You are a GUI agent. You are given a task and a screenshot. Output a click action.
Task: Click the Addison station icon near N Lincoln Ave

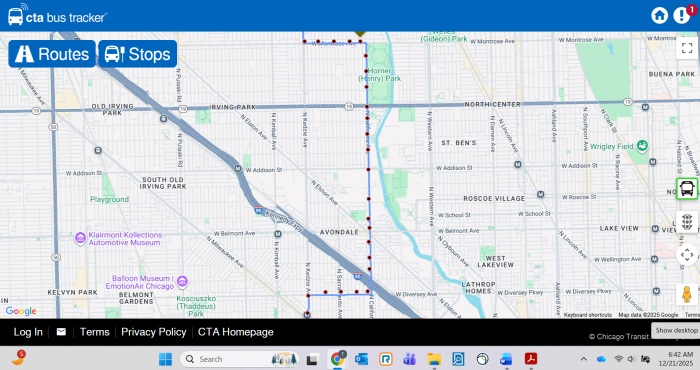point(518,164)
